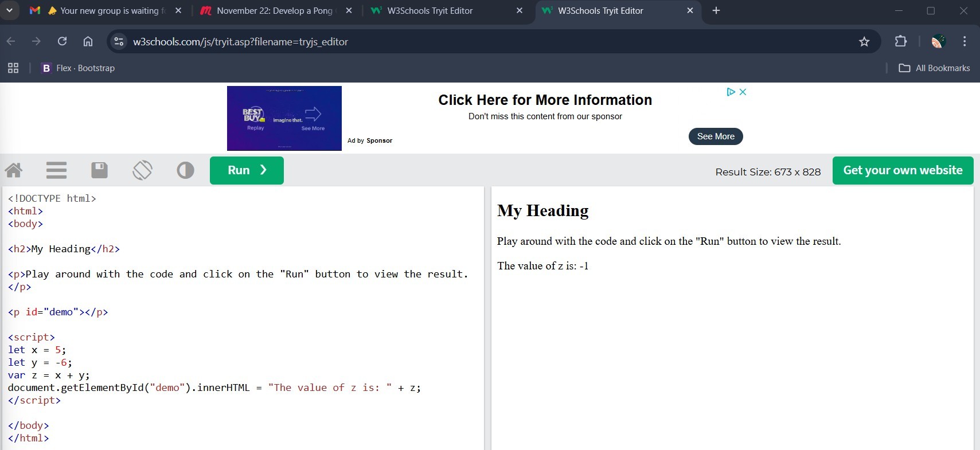Click the '<!DOCTYPE html>' code line
The width and height of the screenshot is (980, 450).
click(52, 198)
